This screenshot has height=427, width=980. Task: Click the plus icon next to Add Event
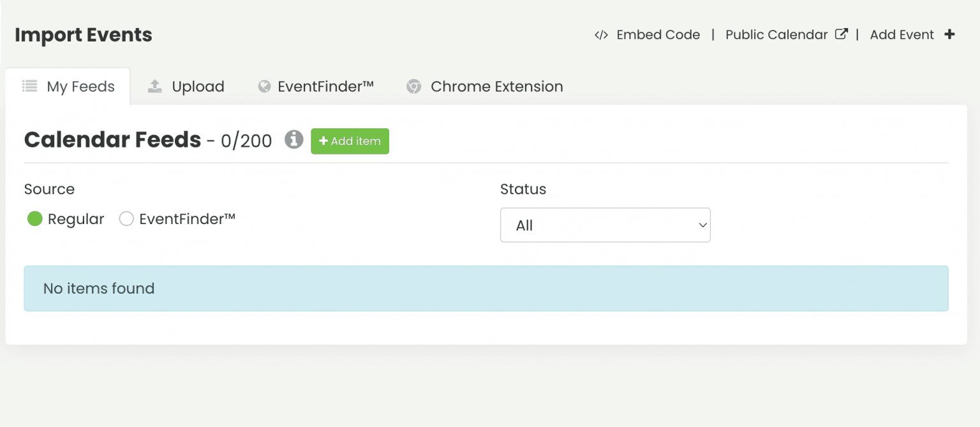(x=949, y=34)
